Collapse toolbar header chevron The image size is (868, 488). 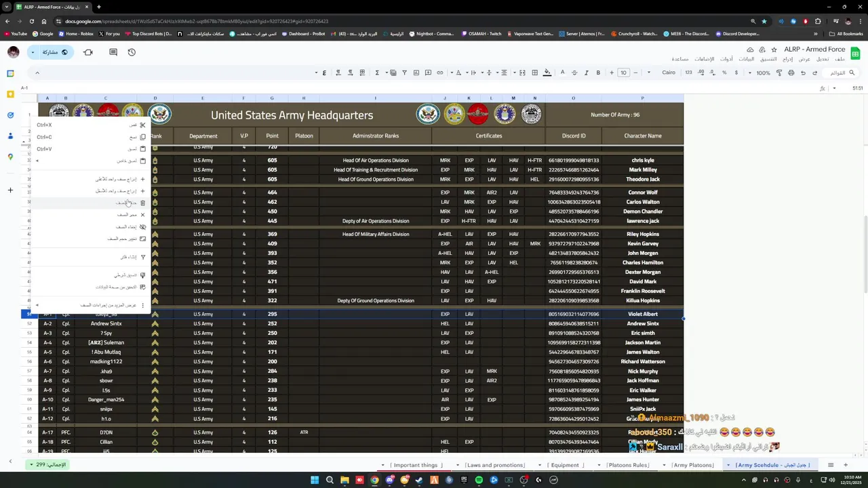tap(37, 73)
